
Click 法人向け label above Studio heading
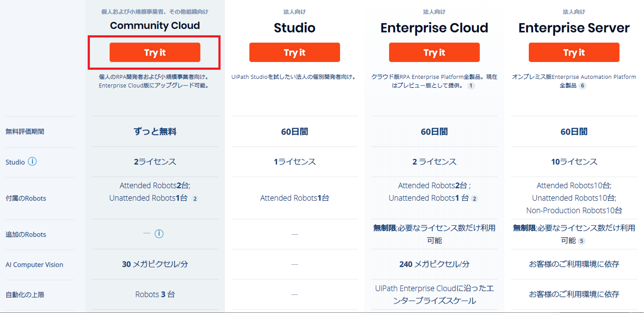[x=294, y=12]
